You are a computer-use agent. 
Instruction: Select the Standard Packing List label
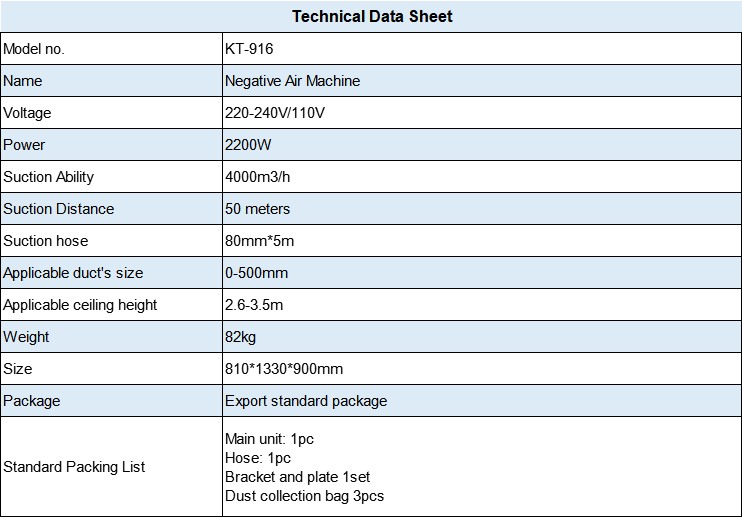(x=74, y=467)
